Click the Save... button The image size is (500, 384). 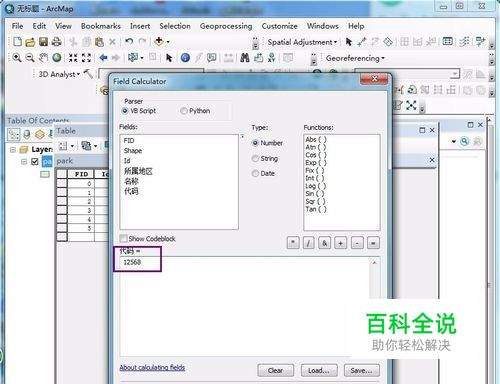click(x=362, y=370)
